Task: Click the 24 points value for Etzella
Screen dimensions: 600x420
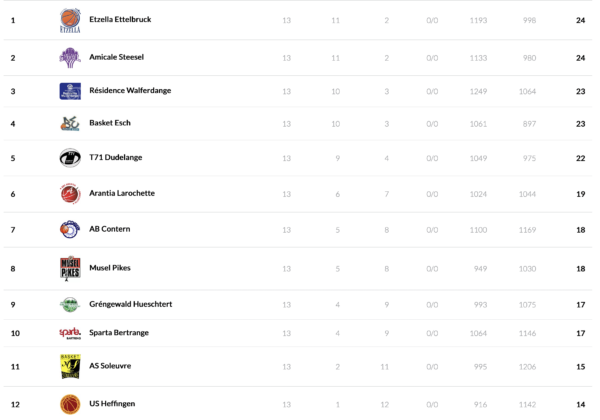Action: 580,20
